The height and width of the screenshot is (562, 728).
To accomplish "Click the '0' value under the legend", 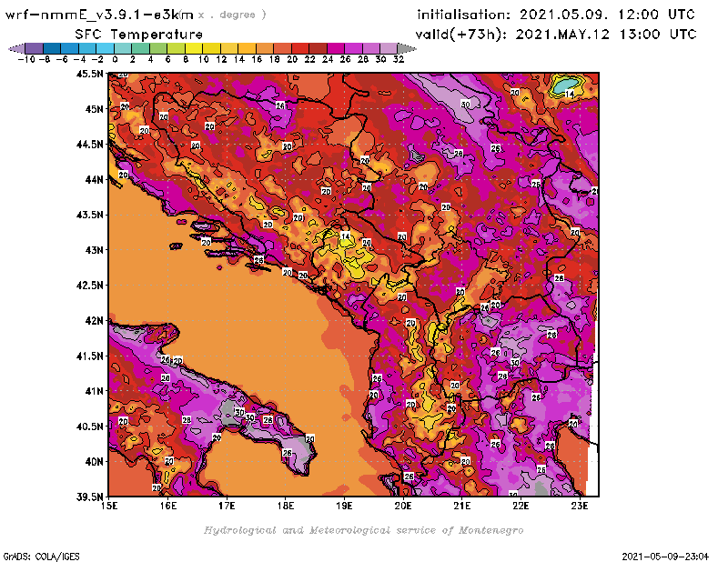I will tap(115, 59).
